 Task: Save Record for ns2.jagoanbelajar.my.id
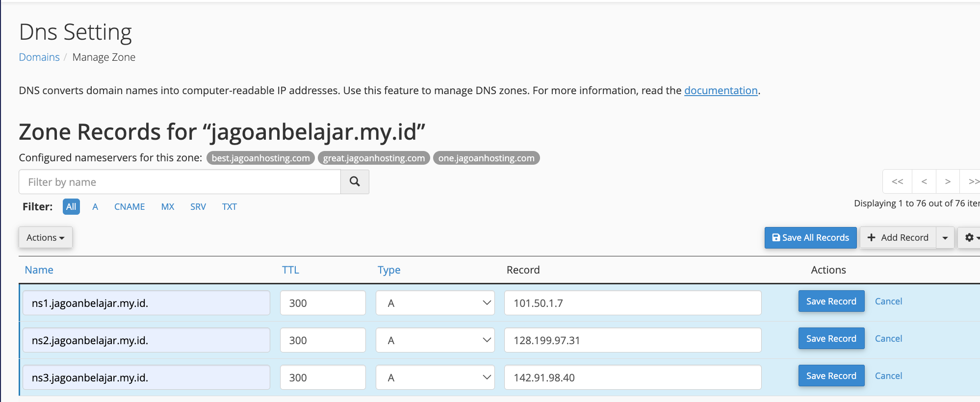pyautogui.click(x=831, y=338)
